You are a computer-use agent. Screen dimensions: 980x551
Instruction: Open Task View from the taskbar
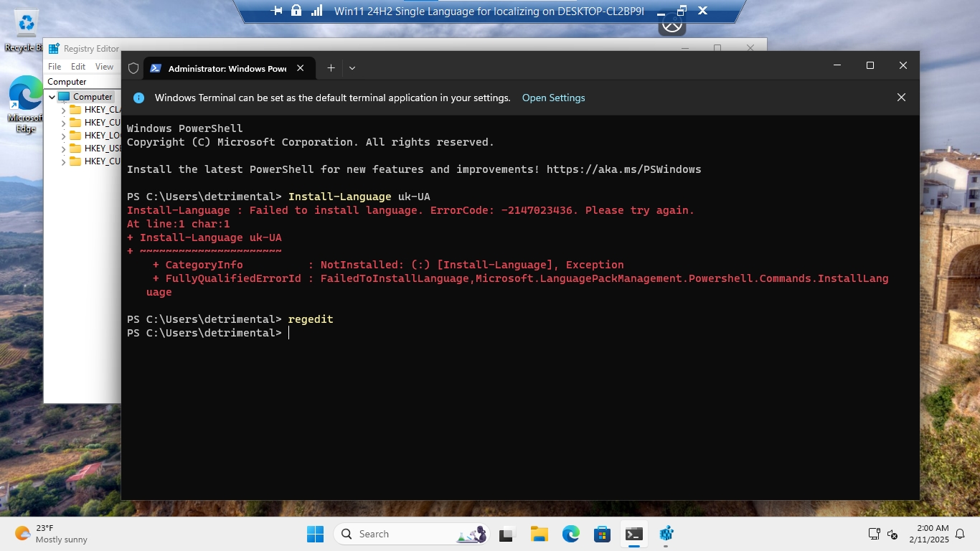tap(507, 534)
